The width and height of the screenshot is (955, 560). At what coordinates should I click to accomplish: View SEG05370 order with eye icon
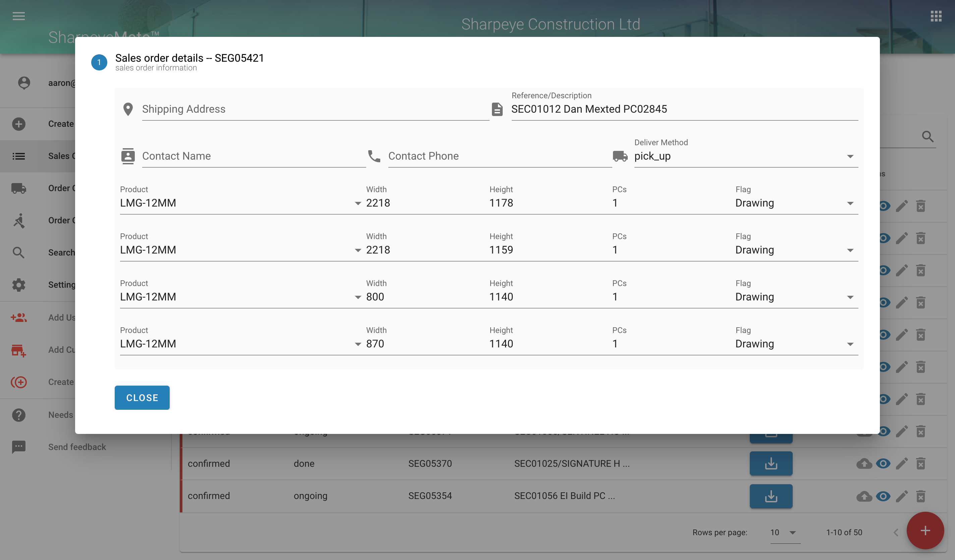[883, 463]
